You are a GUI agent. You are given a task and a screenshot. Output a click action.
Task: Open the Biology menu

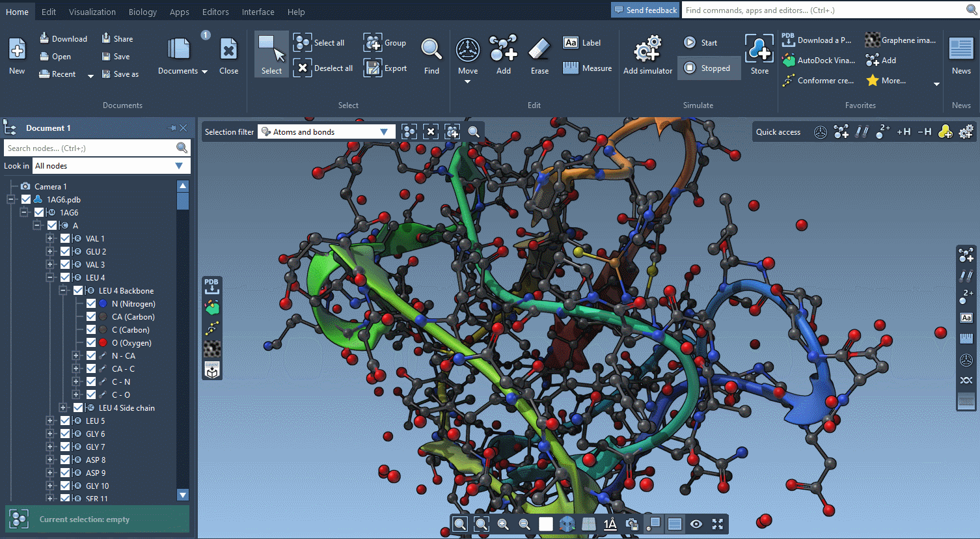(x=143, y=12)
